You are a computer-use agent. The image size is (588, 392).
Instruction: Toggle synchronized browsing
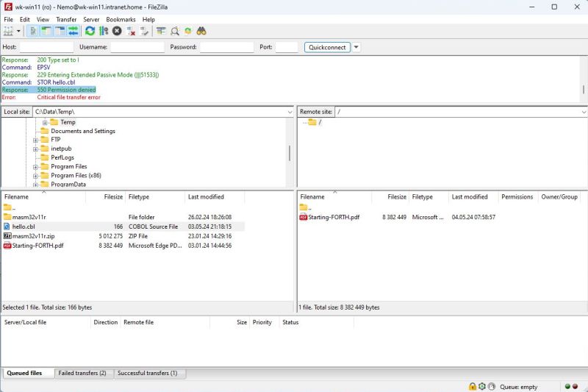click(188, 31)
